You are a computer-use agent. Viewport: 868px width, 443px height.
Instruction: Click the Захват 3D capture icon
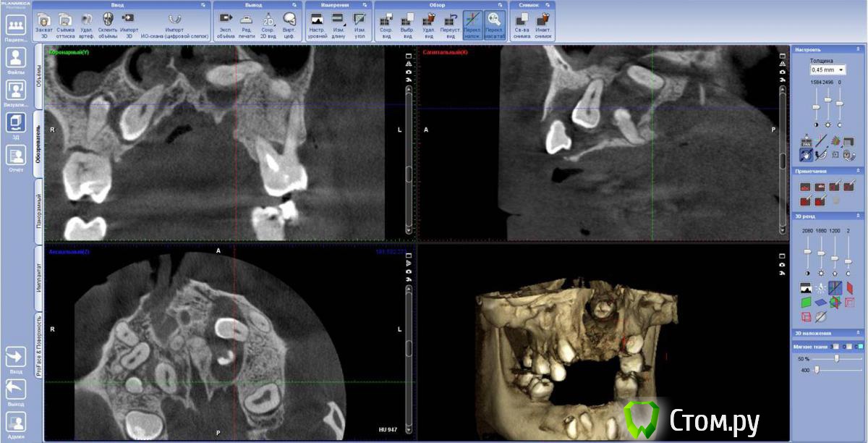44,20
